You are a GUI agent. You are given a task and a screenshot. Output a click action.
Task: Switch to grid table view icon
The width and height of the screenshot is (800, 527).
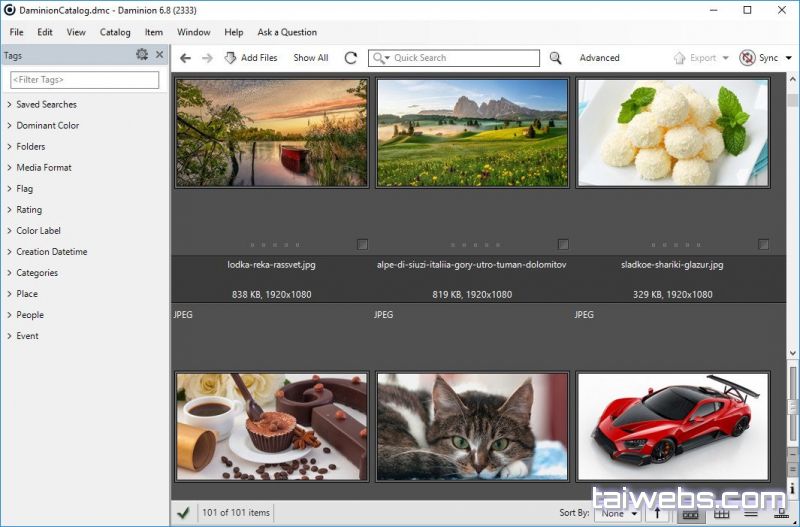(x=721, y=513)
